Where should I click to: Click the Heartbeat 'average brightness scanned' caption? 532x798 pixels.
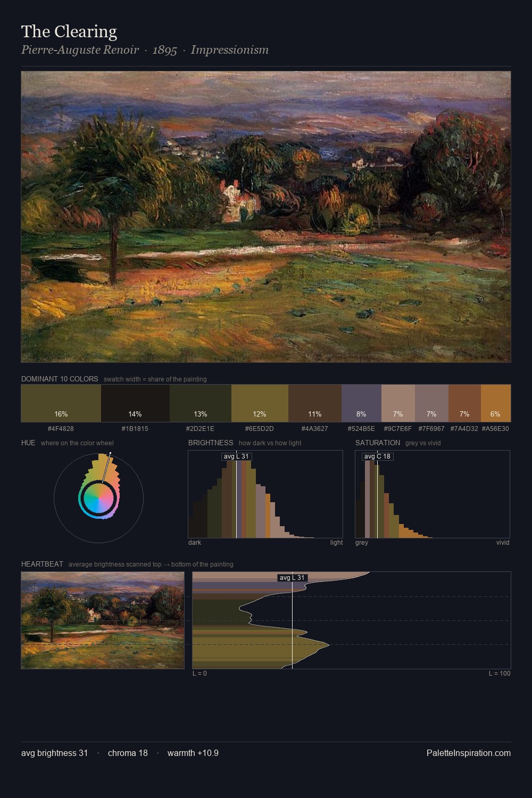(151, 564)
